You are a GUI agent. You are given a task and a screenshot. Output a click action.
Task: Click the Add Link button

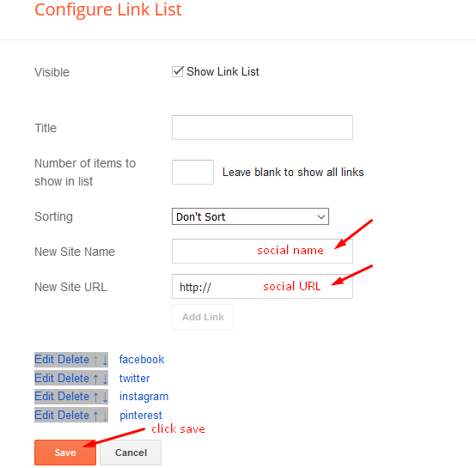pyautogui.click(x=203, y=317)
